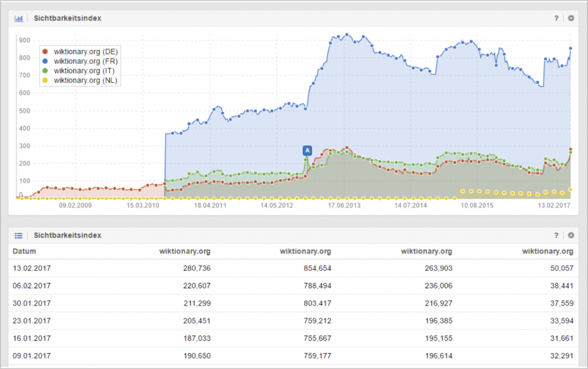Click the blue FR legend color dot

coord(45,61)
